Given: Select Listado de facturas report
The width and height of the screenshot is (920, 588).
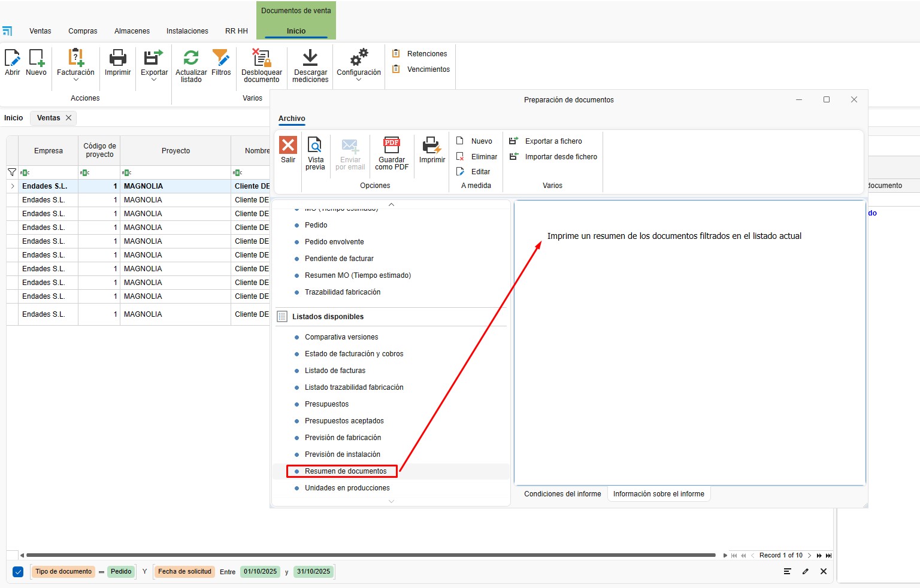Looking at the screenshot, I should (x=335, y=371).
